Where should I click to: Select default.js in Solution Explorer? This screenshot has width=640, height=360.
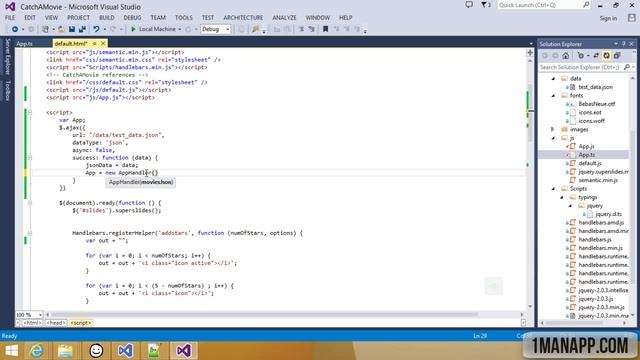coord(590,163)
